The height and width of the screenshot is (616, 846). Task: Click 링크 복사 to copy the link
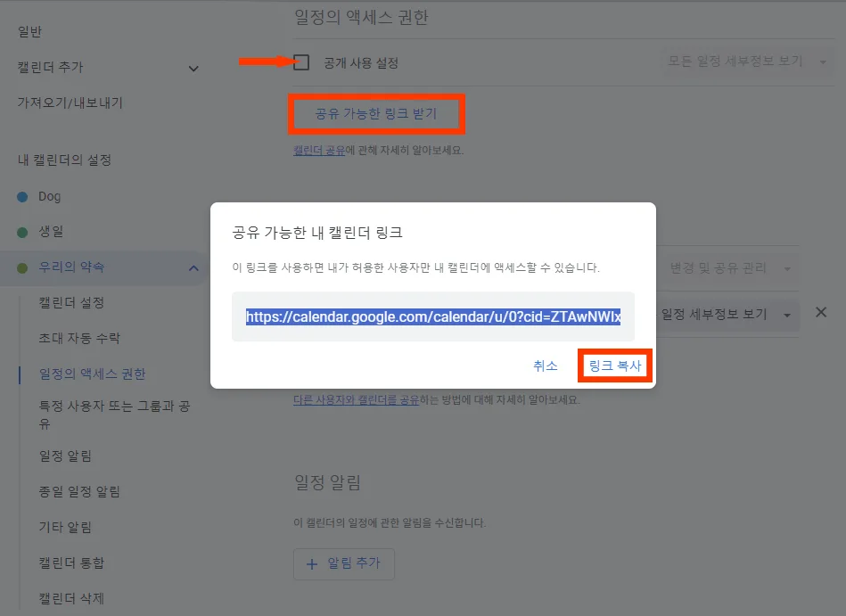(615, 365)
